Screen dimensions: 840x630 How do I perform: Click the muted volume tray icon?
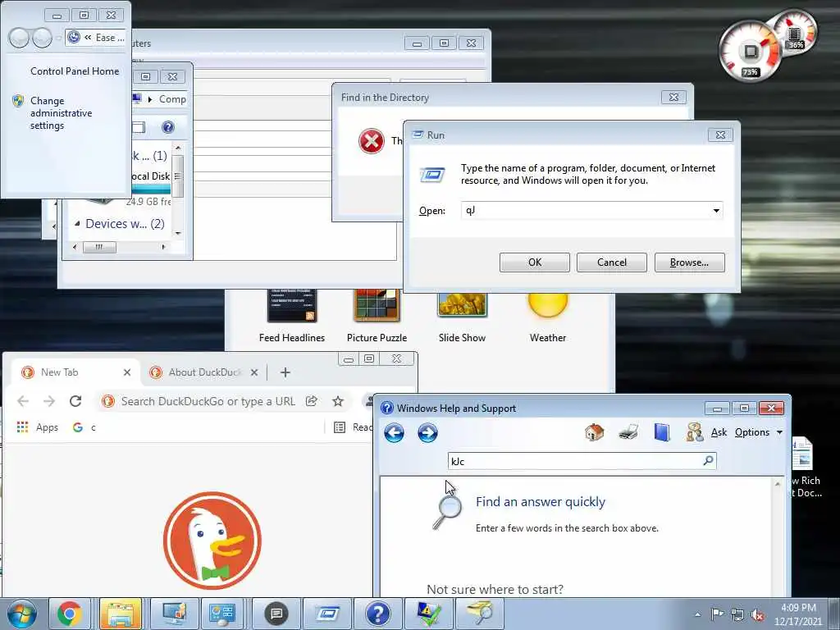pos(757,614)
